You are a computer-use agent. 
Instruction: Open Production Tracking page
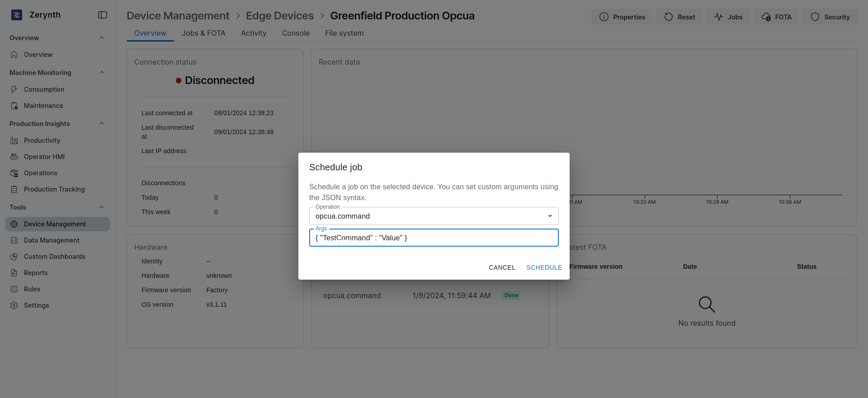point(57,189)
